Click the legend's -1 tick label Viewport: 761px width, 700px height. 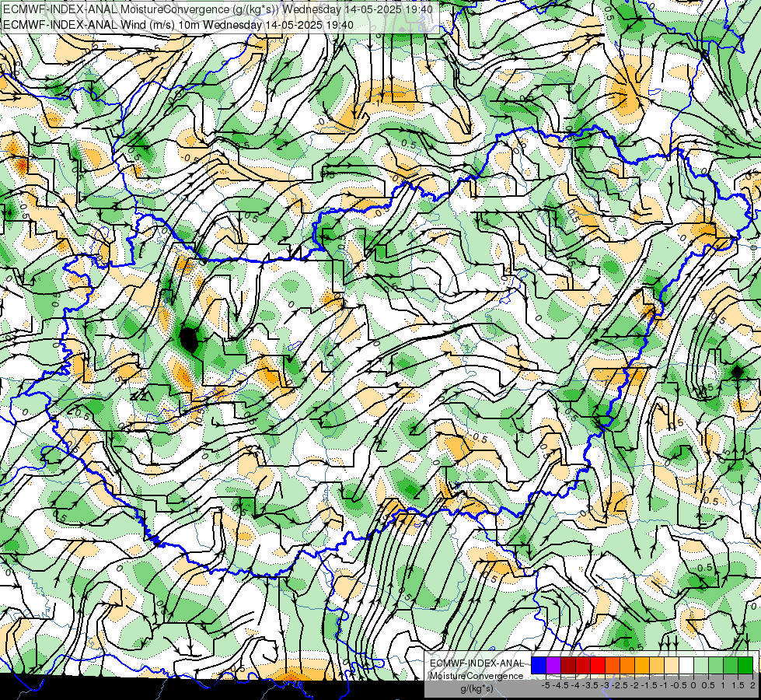point(664,685)
